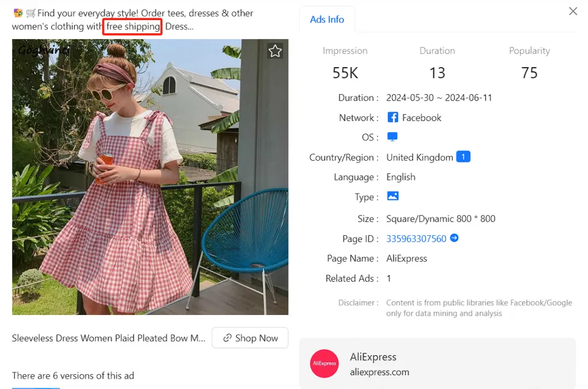Click the 55K impression value
The image size is (588, 389).
pyautogui.click(x=345, y=73)
